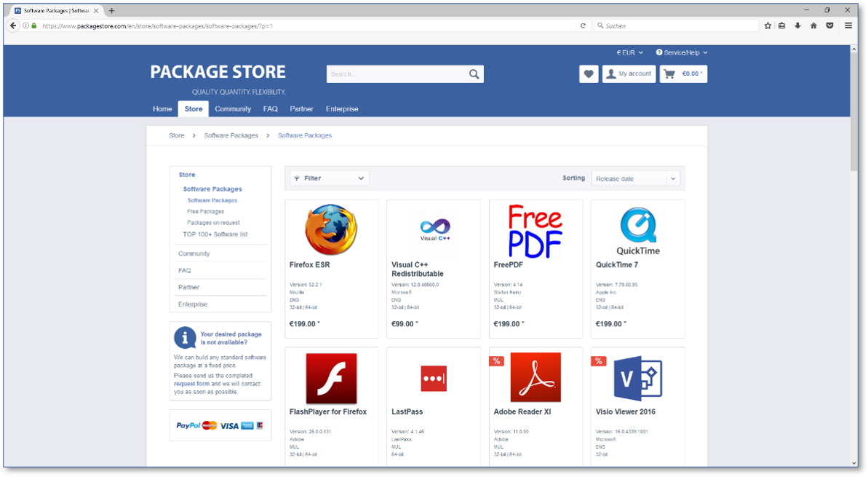Open the wishlist heart icon

coord(589,74)
